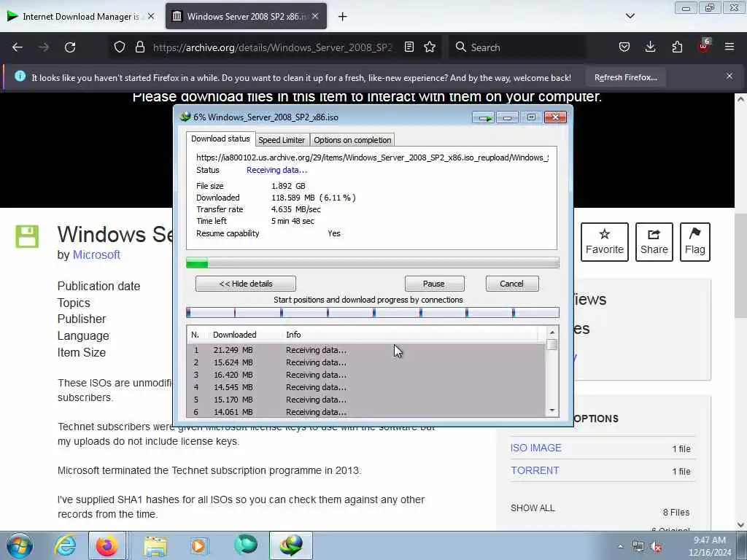The image size is (747, 560).
Task: Click the Info column header
Action: coord(293,335)
